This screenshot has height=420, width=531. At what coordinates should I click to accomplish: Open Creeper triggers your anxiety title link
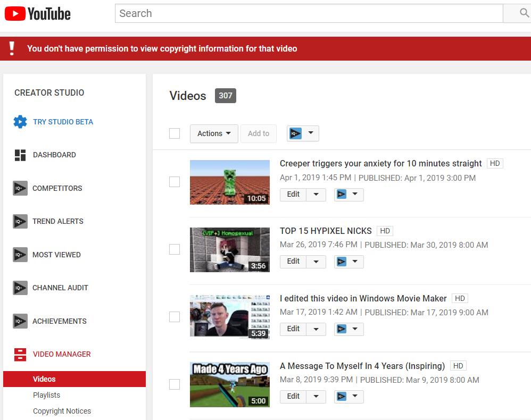[380, 163]
